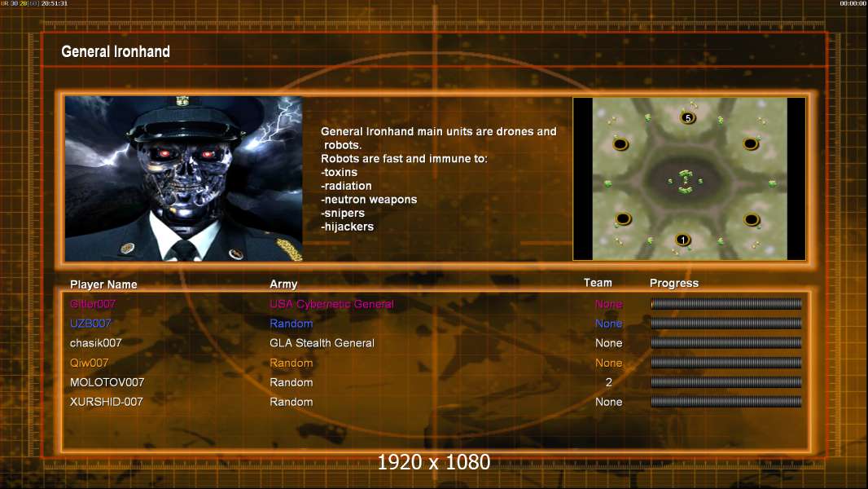Click the '-hijackers' immunity line

347,227
